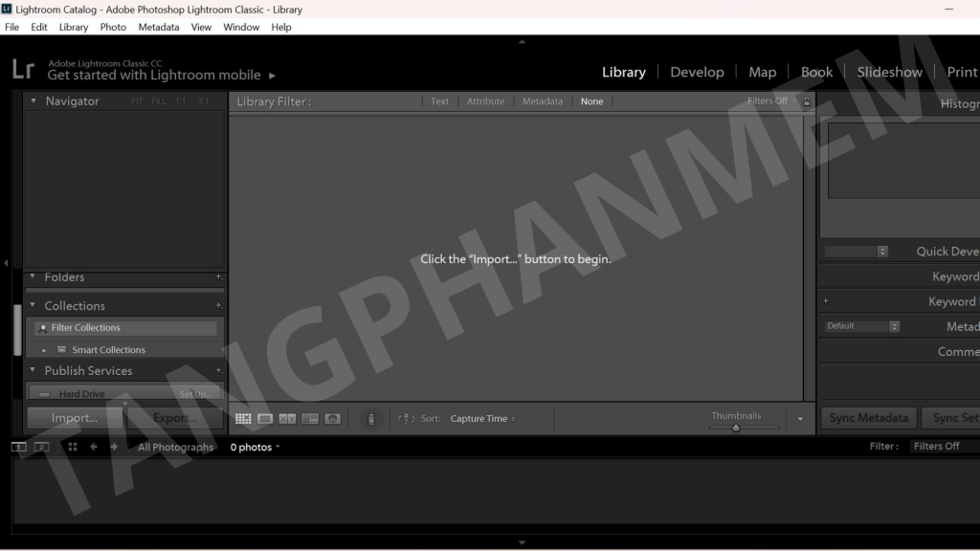The height and width of the screenshot is (551, 980).
Task: Open Survey view
Action: (310, 419)
